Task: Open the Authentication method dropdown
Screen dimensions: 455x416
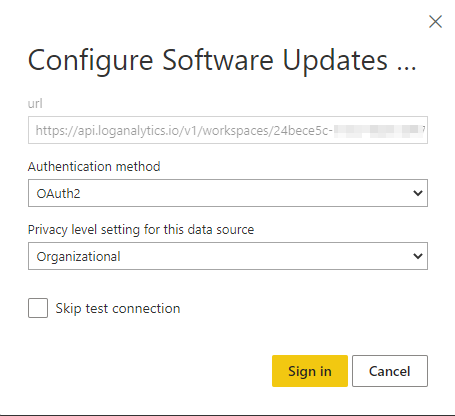Action: point(228,193)
